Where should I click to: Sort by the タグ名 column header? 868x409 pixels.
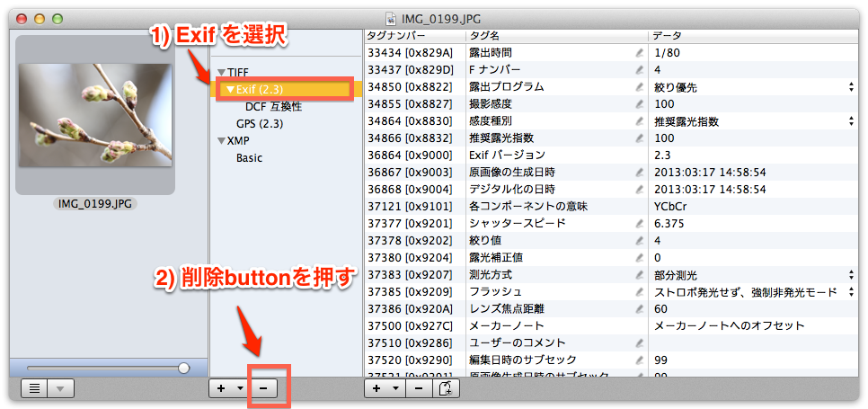(x=556, y=35)
